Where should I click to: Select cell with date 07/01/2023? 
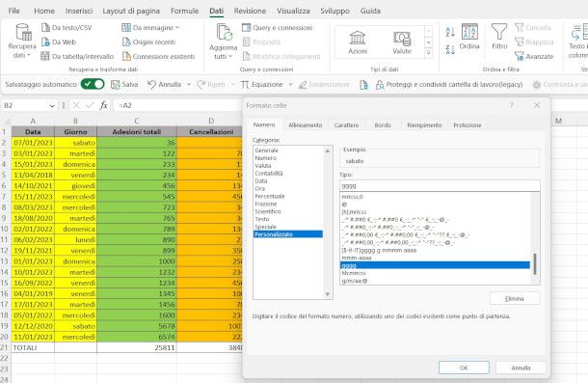click(x=33, y=143)
